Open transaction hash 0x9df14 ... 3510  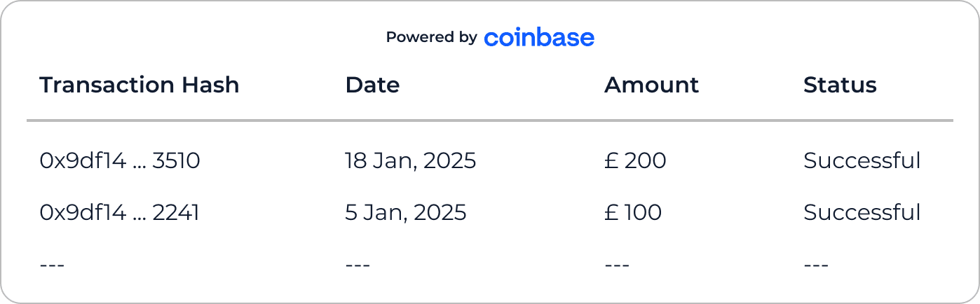[x=120, y=161]
